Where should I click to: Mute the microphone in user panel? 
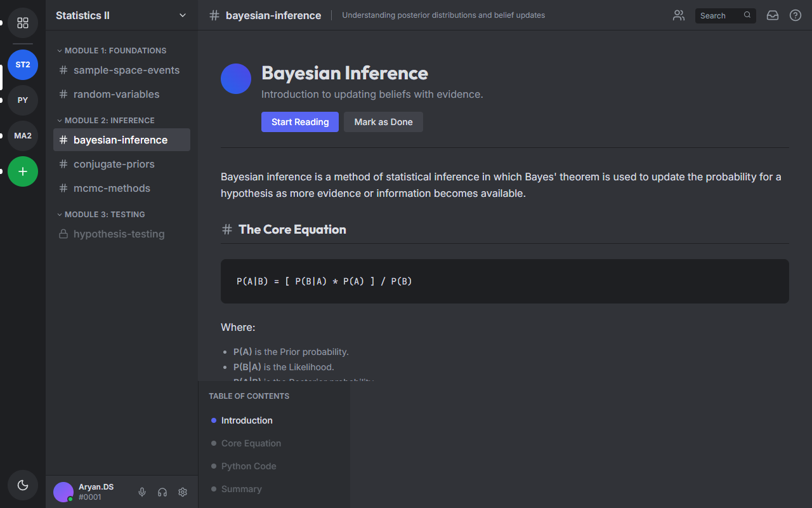[x=142, y=492]
